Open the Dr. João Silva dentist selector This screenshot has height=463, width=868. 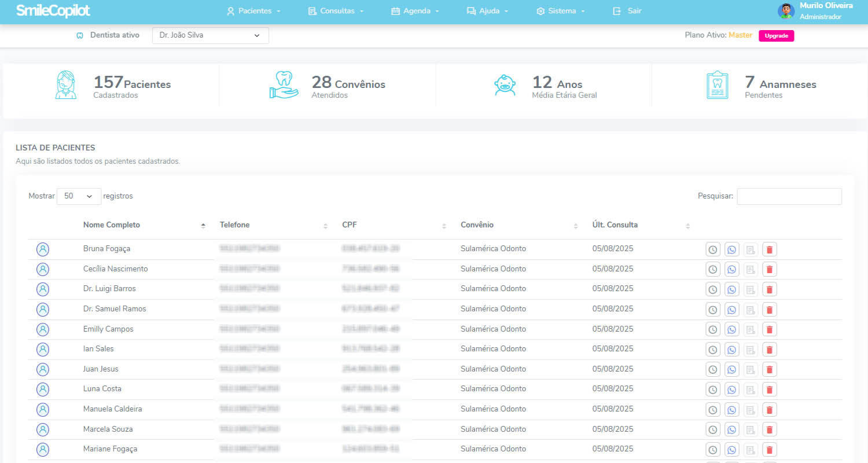pyautogui.click(x=210, y=35)
